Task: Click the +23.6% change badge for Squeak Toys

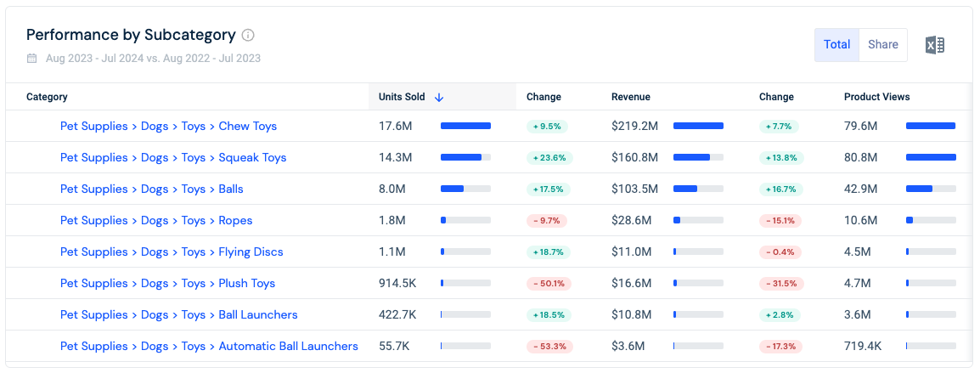Action: point(549,158)
